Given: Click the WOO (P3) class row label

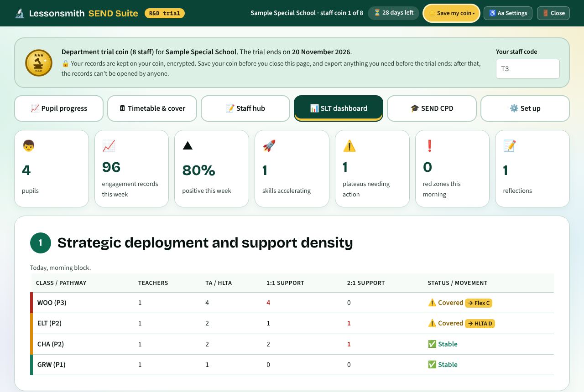Looking at the screenshot, I should (52, 303).
